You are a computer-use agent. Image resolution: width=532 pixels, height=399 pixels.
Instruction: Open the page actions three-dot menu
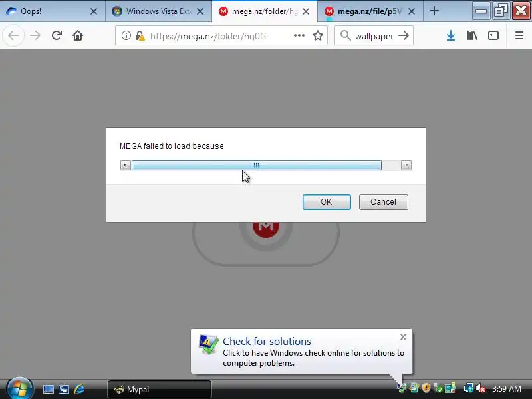coord(299,35)
